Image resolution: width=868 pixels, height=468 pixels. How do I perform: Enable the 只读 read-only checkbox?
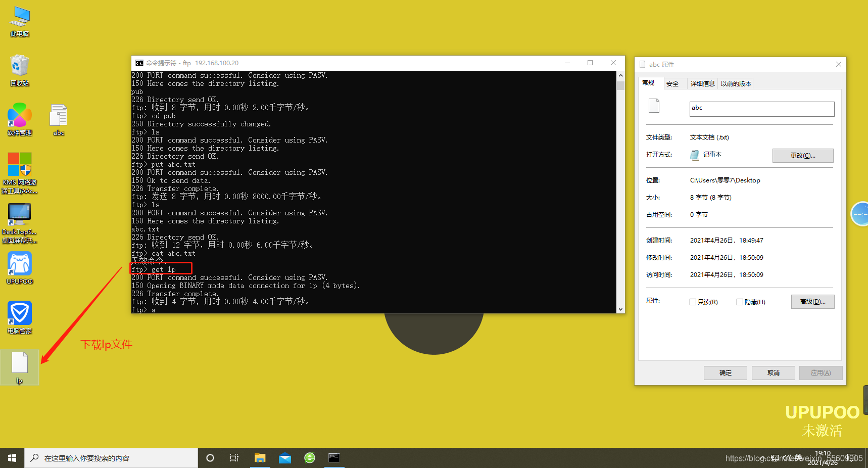point(693,302)
